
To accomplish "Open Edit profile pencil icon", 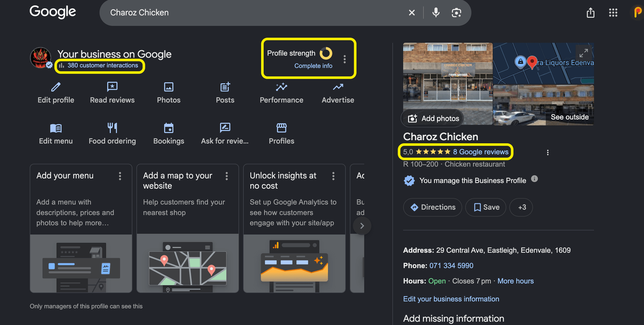I will [x=56, y=87].
